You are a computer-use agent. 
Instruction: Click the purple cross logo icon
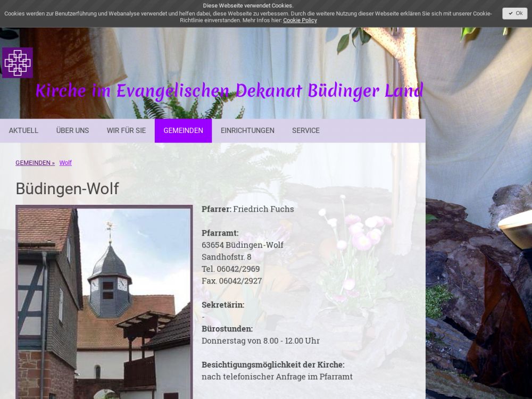point(18,63)
